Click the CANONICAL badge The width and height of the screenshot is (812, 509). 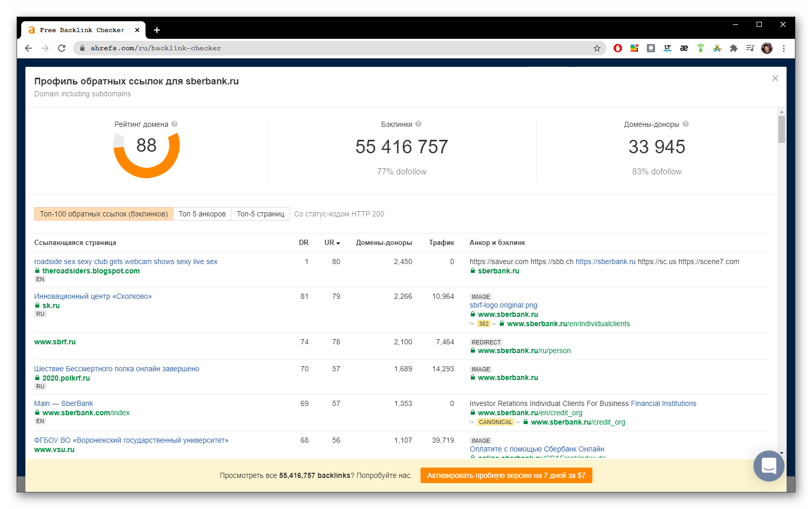point(496,422)
